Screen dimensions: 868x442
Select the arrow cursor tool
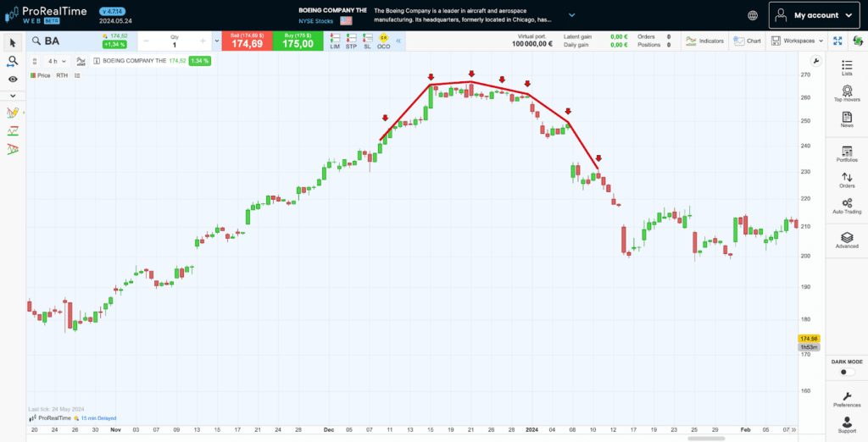click(13, 42)
